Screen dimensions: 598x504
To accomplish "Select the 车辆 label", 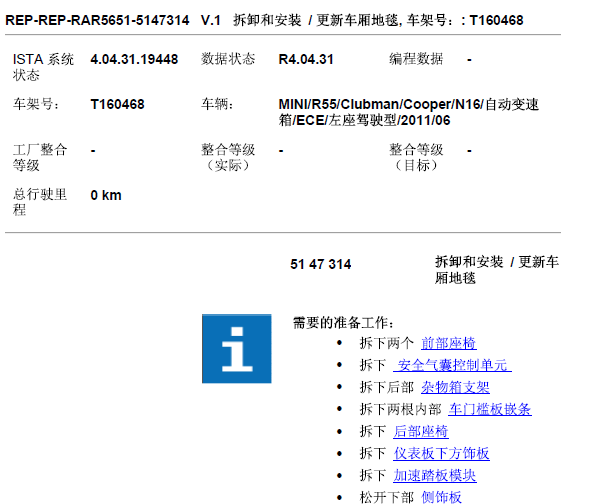I will (x=217, y=104).
